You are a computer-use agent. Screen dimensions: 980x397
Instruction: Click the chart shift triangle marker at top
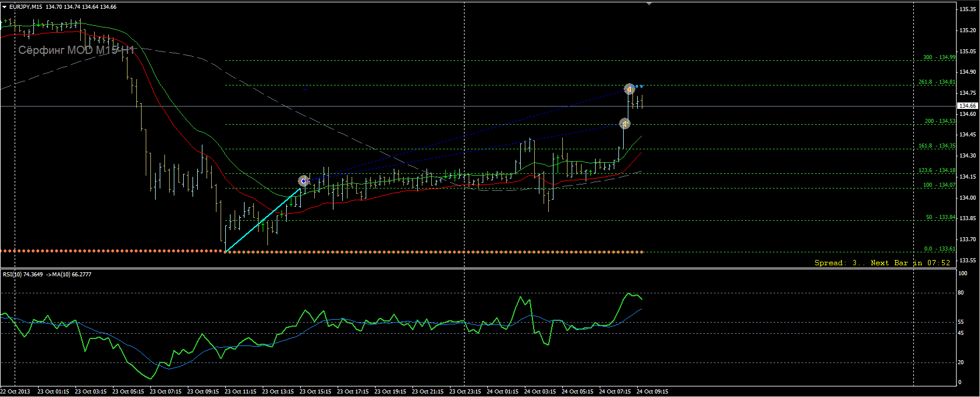point(649,4)
